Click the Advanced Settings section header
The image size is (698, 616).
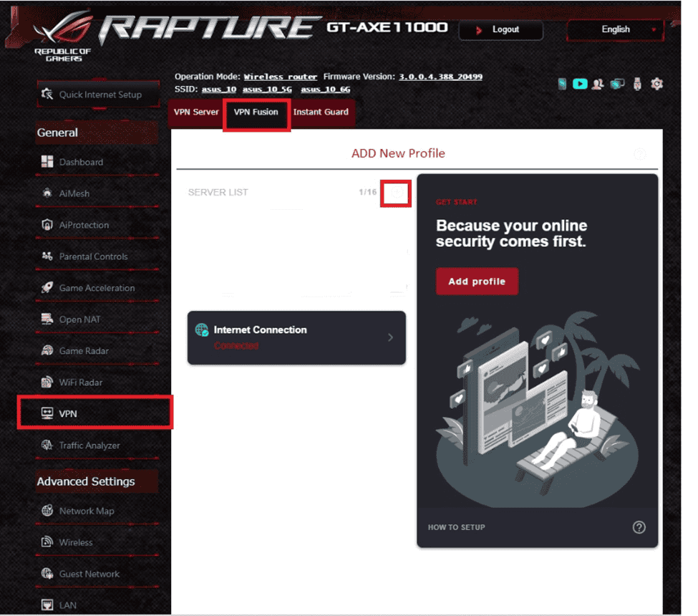(97, 481)
